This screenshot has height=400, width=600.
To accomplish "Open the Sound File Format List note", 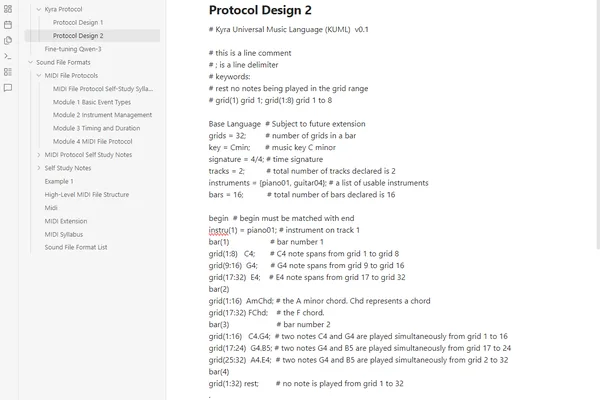I will [x=76, y=247].
